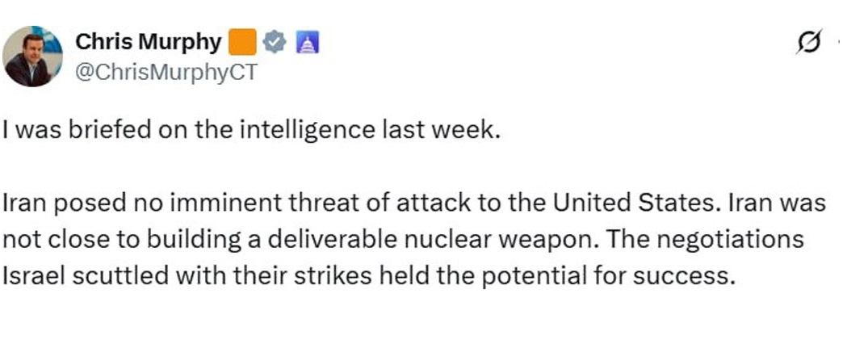Click the Capitol building government badge
This screenshot has width=868, height=344.
point(308,42)
